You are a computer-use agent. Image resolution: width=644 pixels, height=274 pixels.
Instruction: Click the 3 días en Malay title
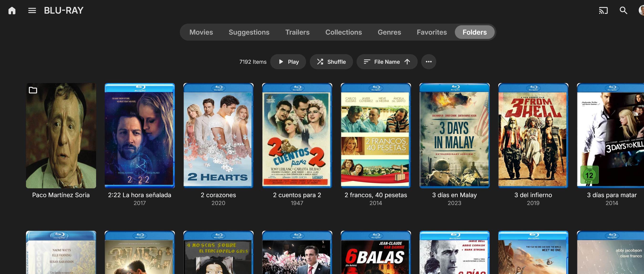tap(454, 195)
